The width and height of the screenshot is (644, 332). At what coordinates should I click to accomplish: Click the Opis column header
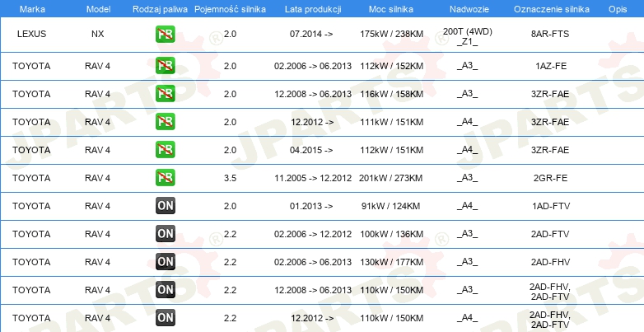(618, 9)
